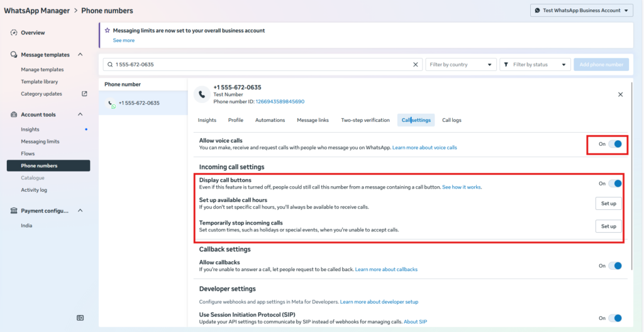
Task: Collapse the Account tools section chevron
Action: [80, 114]
